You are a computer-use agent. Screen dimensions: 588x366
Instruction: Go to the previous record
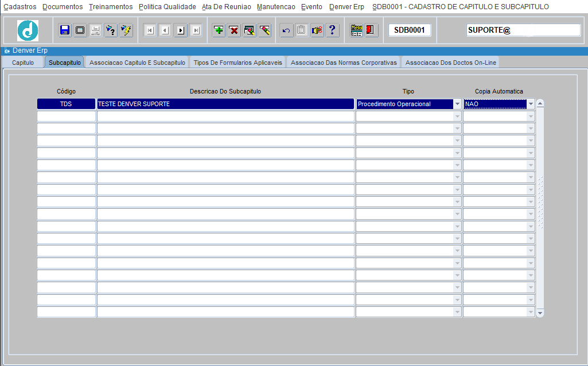click(165, 30)
